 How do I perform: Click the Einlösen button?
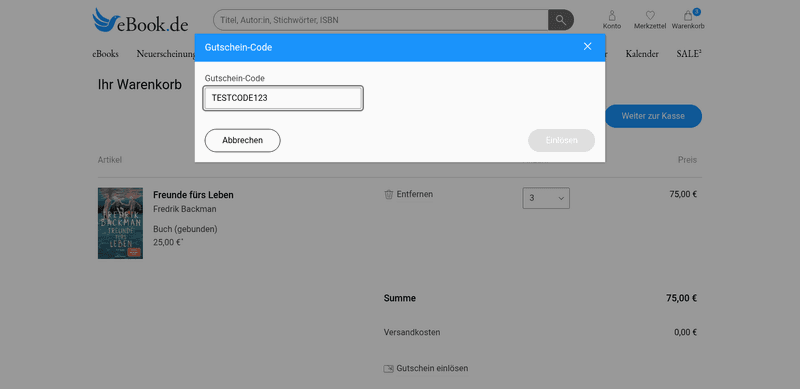tap(561, 140)
